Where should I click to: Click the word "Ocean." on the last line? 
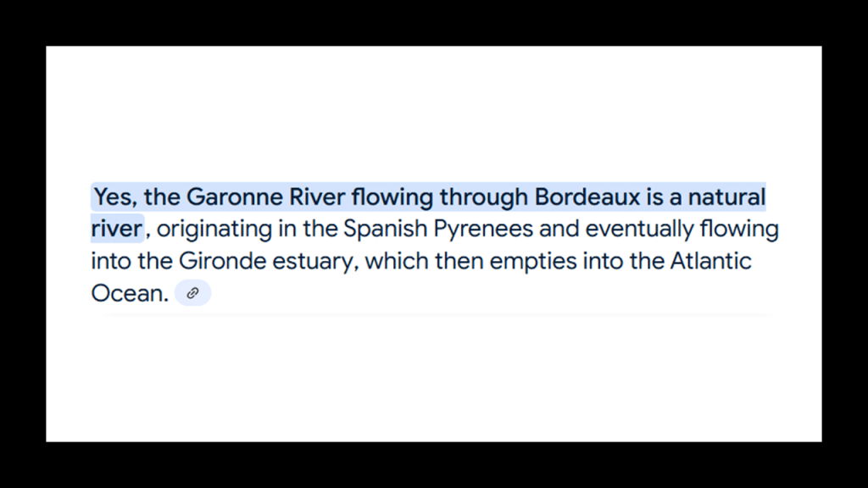[130, 293]
